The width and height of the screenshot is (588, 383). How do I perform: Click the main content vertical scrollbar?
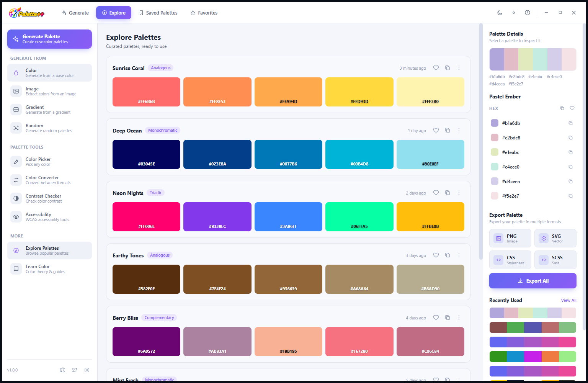coord(481,142)
